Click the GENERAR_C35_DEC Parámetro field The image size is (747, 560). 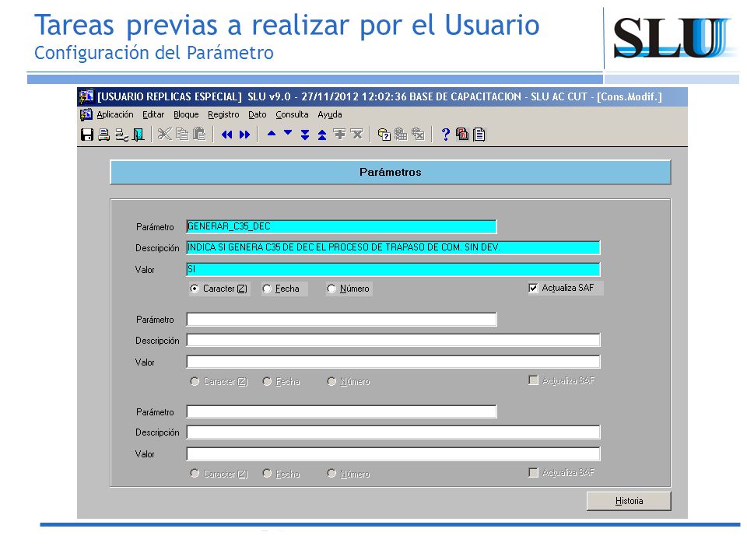click(x=342, y=226)
